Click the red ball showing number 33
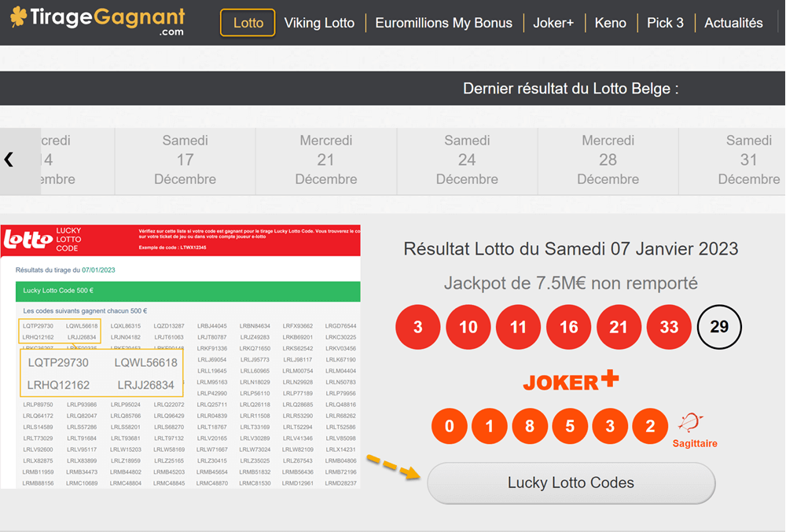This screenshot has height=532, width=786. click(669, 327)
